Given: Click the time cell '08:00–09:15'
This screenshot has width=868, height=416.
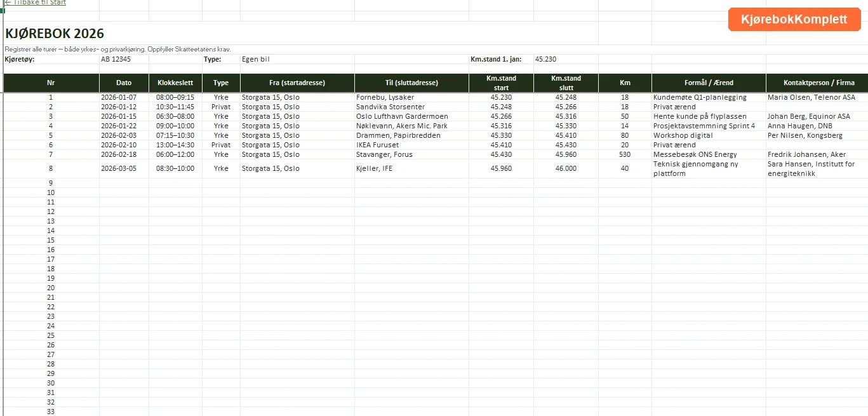Looking at the screenshot, I should 175,98.
